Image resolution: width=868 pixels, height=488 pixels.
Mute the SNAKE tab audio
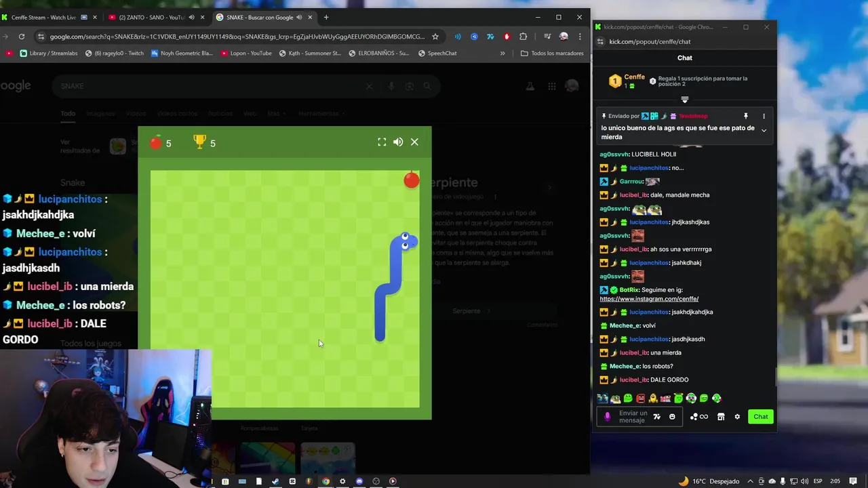pyautogui.click(x=299, y=17)
